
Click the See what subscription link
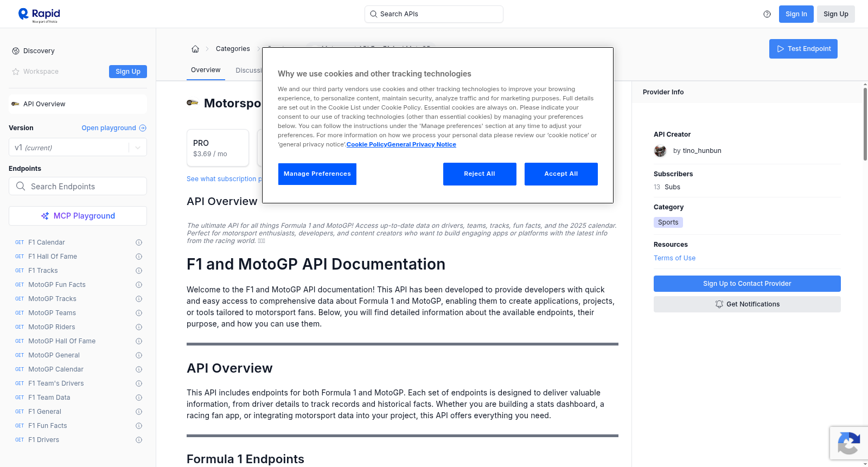(224, 179)
